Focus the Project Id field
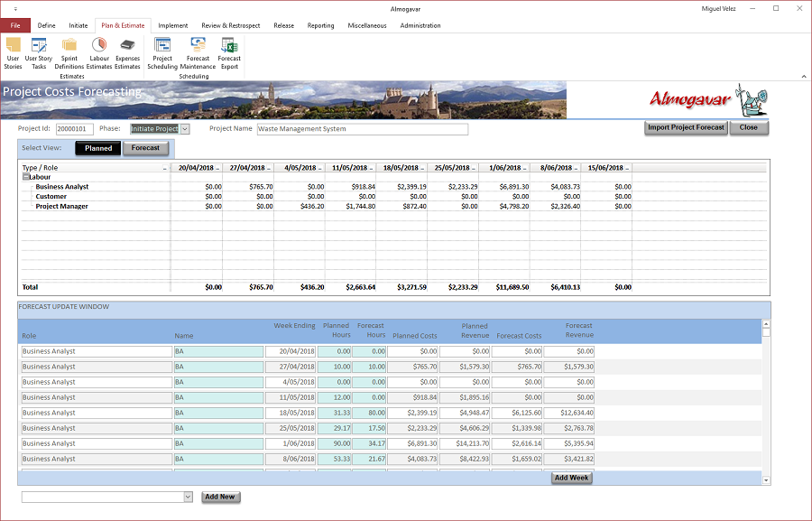Screen dimensions: 812x521 click(75, 129)
